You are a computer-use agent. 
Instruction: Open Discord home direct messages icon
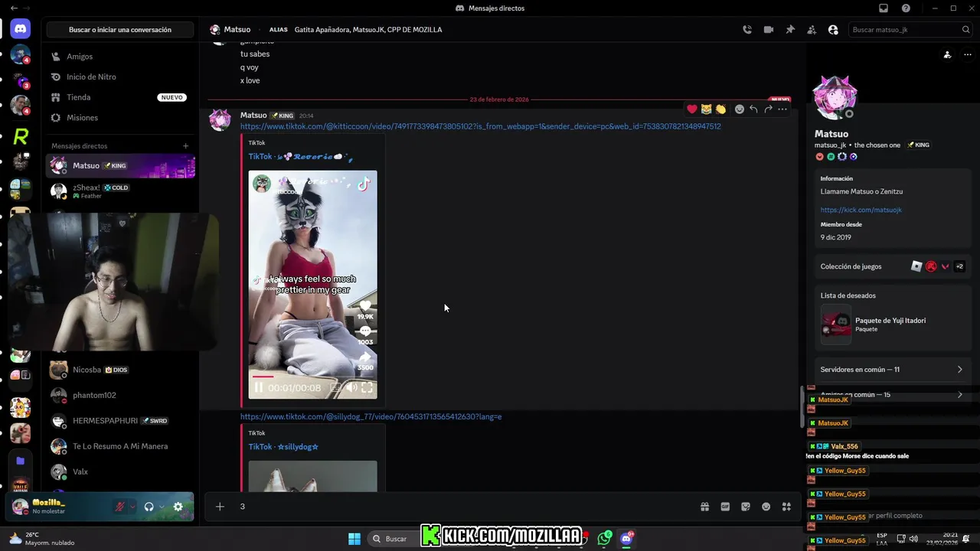click(21, 29)
